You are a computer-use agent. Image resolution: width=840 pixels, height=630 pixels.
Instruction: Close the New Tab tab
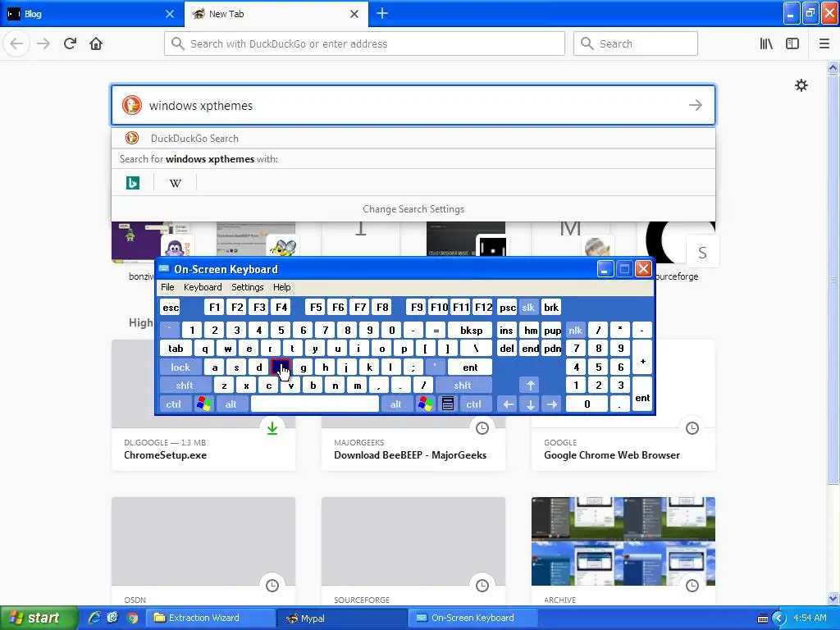coord(354,14)
